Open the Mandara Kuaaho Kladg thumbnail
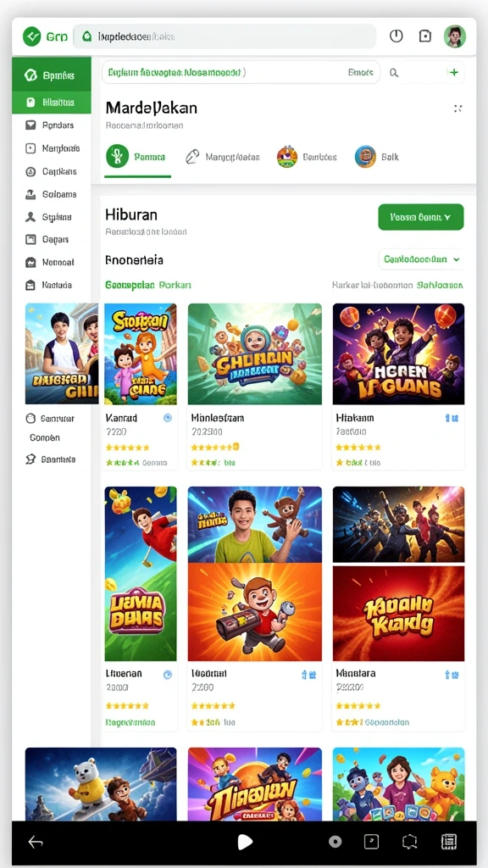The height and width of the screenshot is (868, 488). tap(398, 614)
